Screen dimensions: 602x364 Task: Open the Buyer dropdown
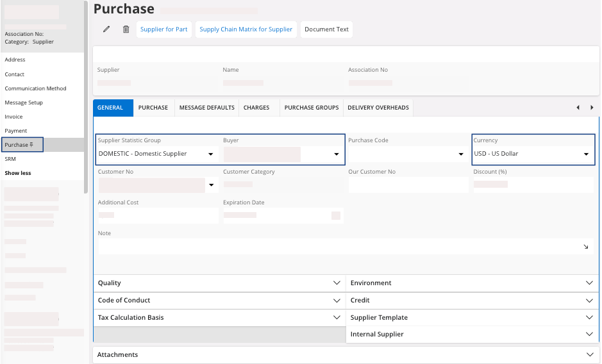(336, 154)
